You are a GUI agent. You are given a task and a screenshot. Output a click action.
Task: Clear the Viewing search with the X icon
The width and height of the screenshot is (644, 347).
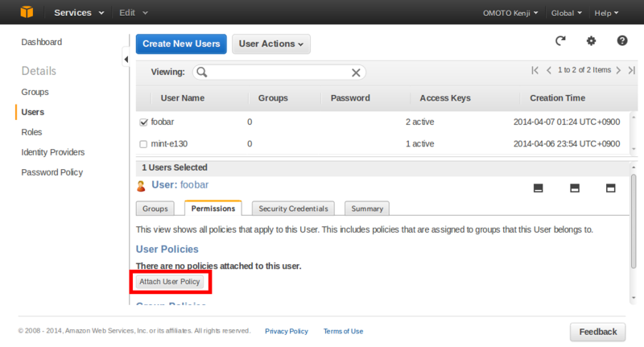click(356, 72)
